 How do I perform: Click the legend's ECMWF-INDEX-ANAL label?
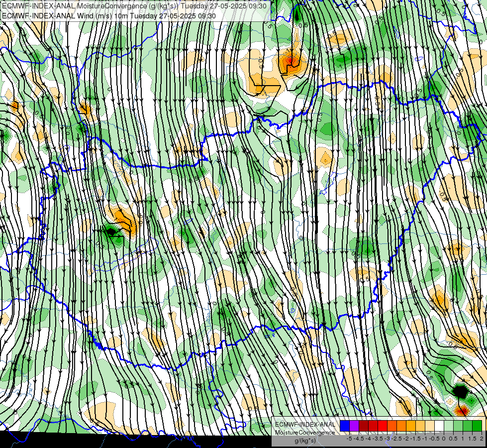[305, 425]
